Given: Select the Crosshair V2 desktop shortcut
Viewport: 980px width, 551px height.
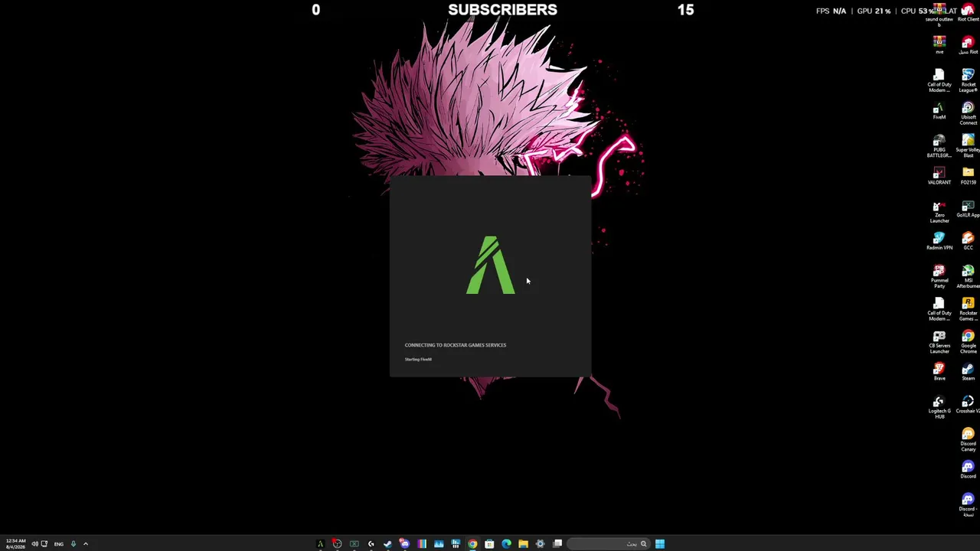Looking at the screenshot, I should coord(969,406).
